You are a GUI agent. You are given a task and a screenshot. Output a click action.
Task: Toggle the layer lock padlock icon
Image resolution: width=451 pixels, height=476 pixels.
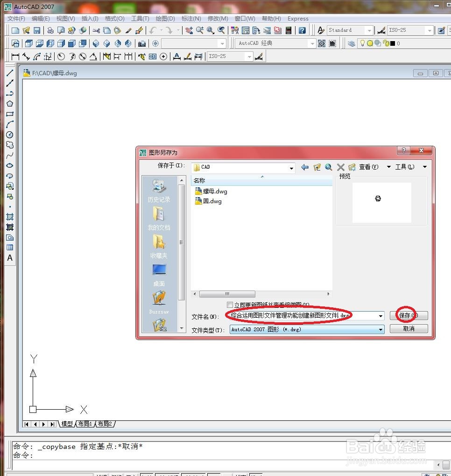coord(386,43)
